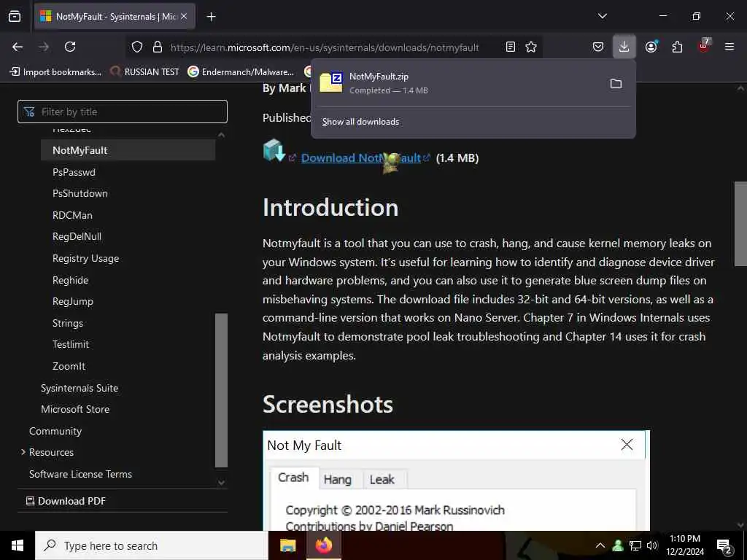Select NotMyFault in sidebar
The image size is (747, 560).
(80, 150)
